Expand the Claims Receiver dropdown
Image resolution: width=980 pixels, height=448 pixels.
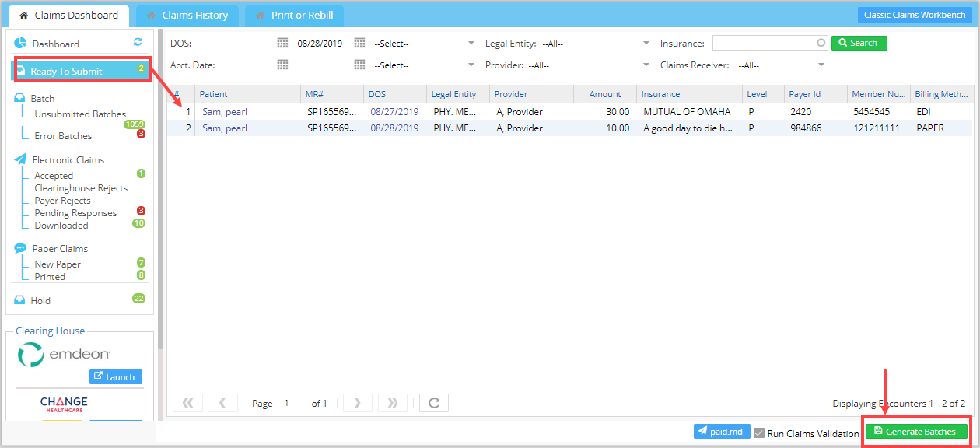point(821,65)
